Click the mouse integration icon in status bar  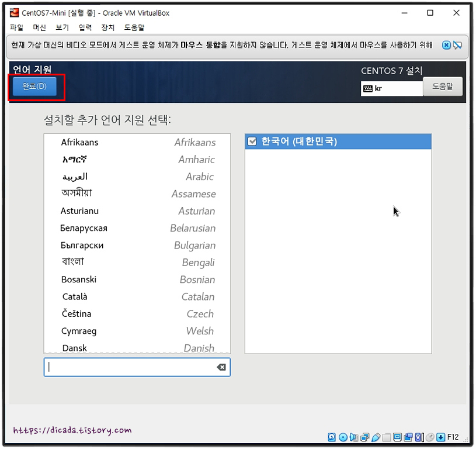pos(430,437)
